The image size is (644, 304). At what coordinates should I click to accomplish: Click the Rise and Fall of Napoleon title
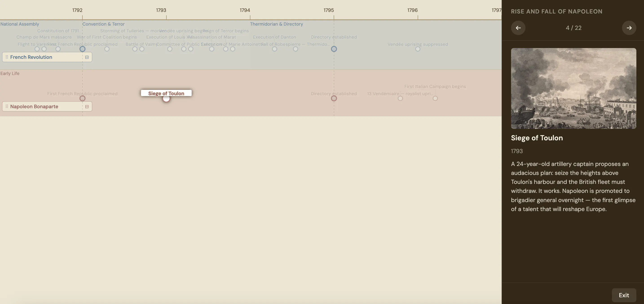[x=556, y=11]
